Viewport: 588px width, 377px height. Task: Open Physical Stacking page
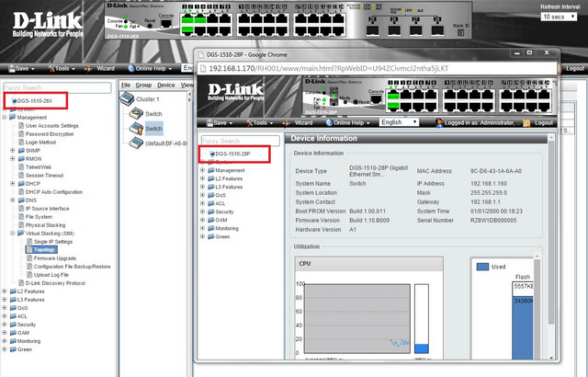pyautogui.click(x=45, y=224)
